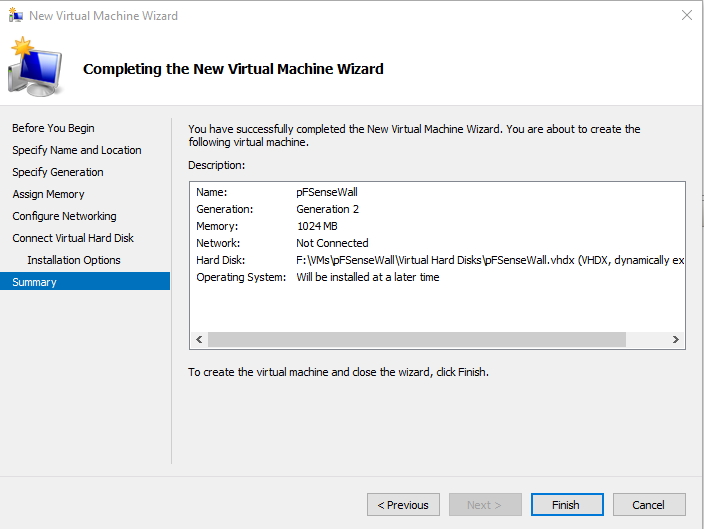Select the highlighted Summary step
The width and height of the screenshot is (704, 529).
(85, 282)
